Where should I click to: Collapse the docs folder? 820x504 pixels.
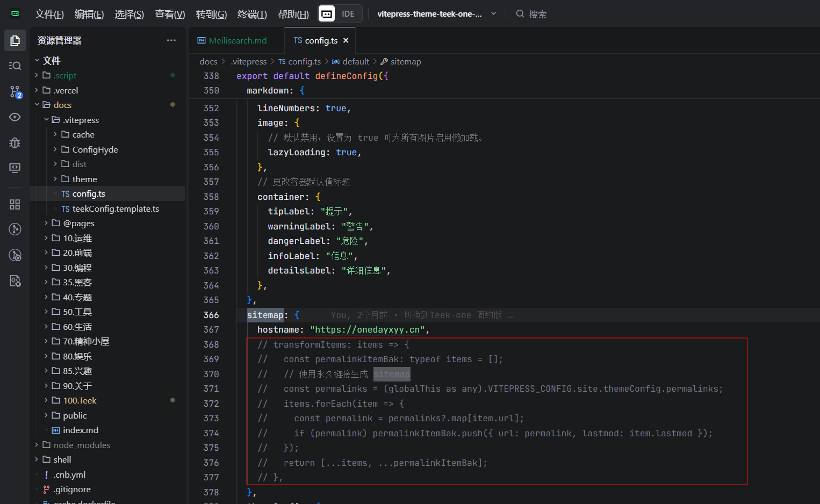click(62, 105)
